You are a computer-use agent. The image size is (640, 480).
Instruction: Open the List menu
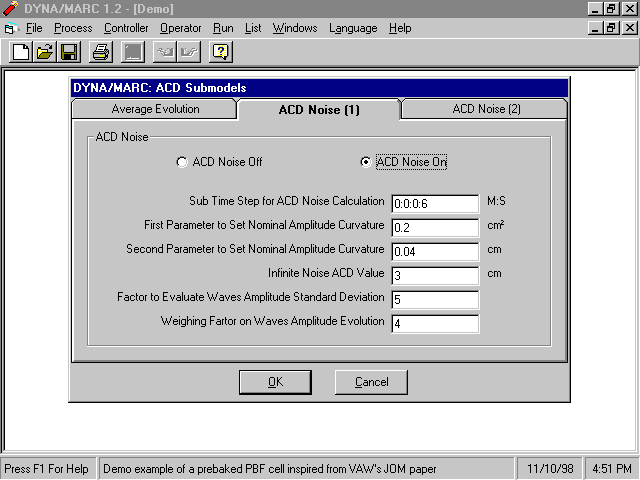click(x=253, y=28)
